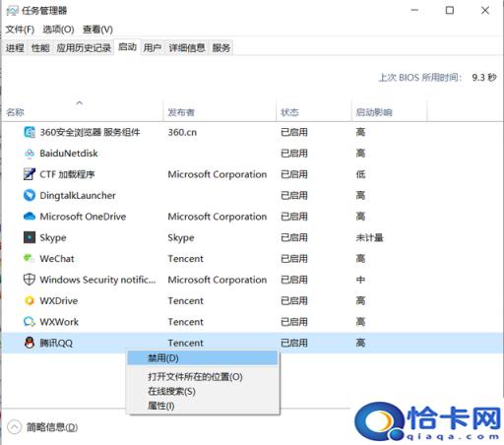Select the BaiduNetdisk name text
Viewport: 504px width, 445px height.
pyautogui.click(x=69, y=154)
